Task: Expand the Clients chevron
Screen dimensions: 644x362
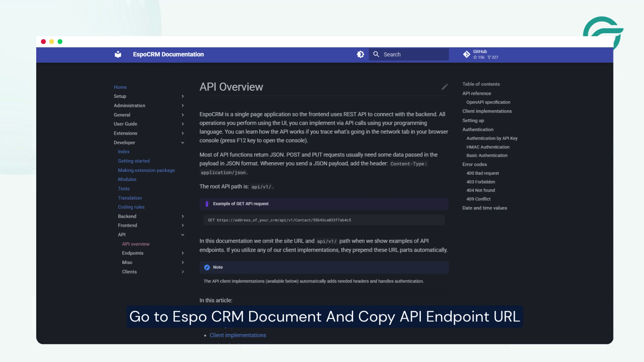Action: tap(183, 272)
